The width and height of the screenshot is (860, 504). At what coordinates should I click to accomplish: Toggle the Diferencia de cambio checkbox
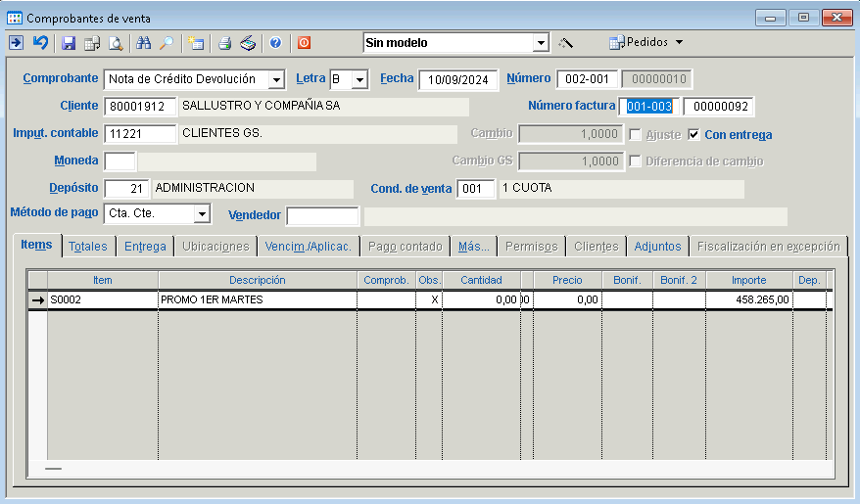636,161
